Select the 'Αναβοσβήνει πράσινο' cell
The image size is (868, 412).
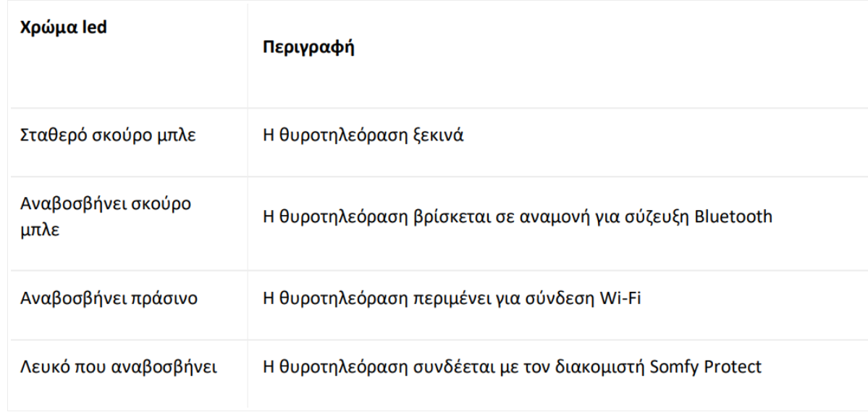tap(109, 299)
